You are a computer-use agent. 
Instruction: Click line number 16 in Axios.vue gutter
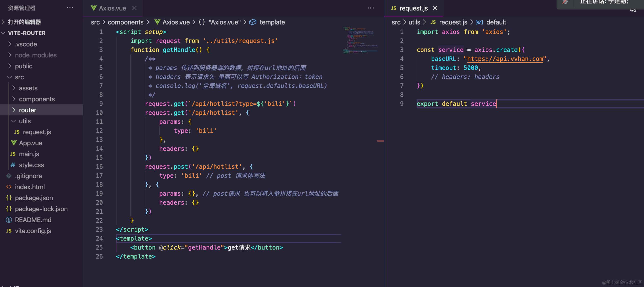(x=99, y=167)
